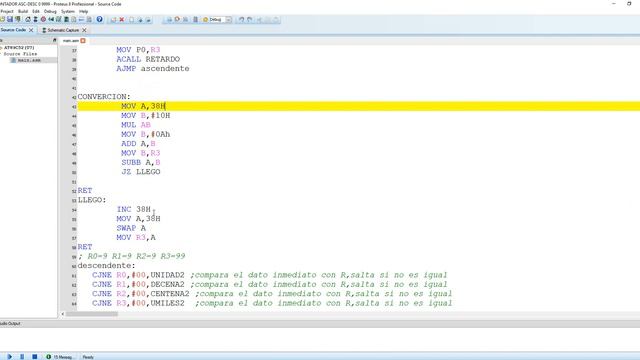Save the project with the floppy disk icon
The image size is (640, 360).
pos(10,19)
